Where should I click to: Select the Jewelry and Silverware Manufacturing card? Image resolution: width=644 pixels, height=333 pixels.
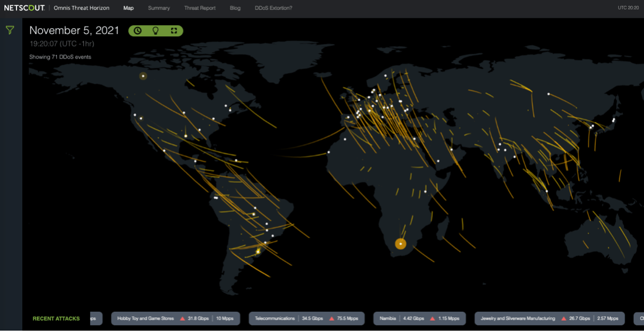(x=550, y=318)
